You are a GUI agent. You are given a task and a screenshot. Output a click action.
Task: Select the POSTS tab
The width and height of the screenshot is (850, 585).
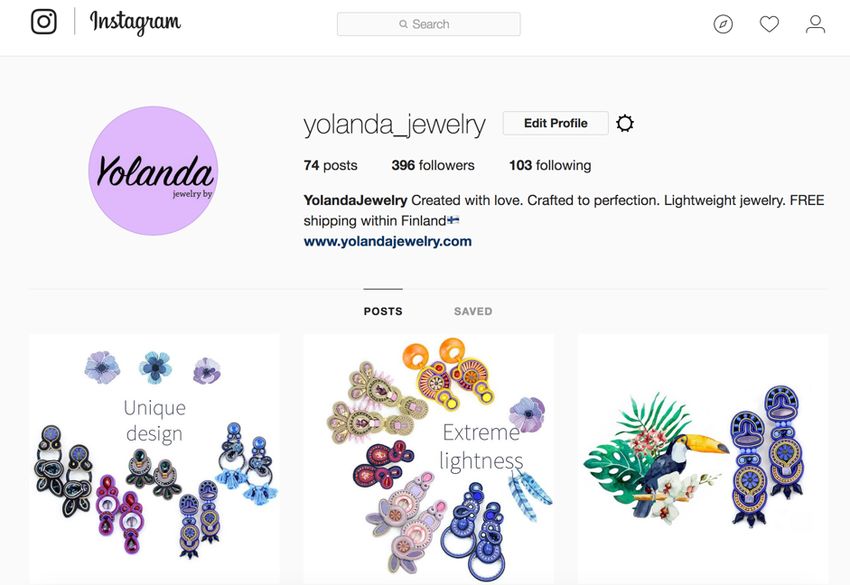383,311
